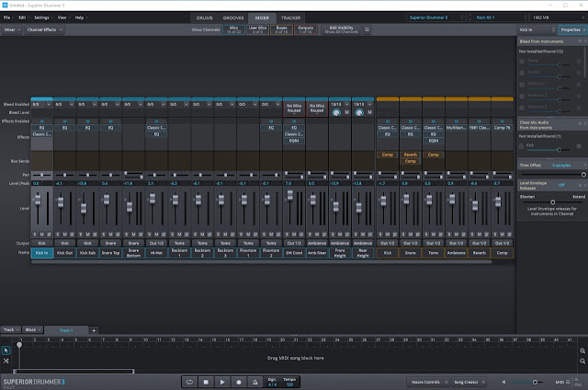The width and height of the screenshot is (588, 390).
Task: Adjust the Level Envelope Shorten/Extend slider
Action: point(552,202)
